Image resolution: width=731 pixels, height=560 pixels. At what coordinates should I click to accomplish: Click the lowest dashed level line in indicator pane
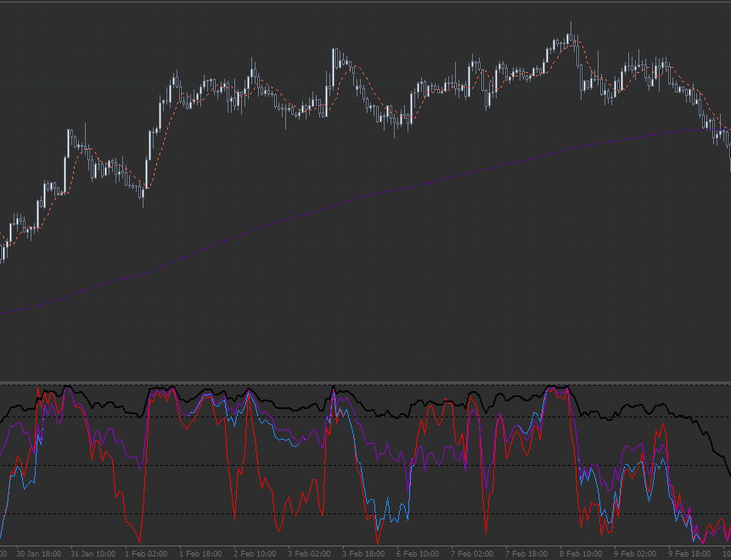click(212, 514)
